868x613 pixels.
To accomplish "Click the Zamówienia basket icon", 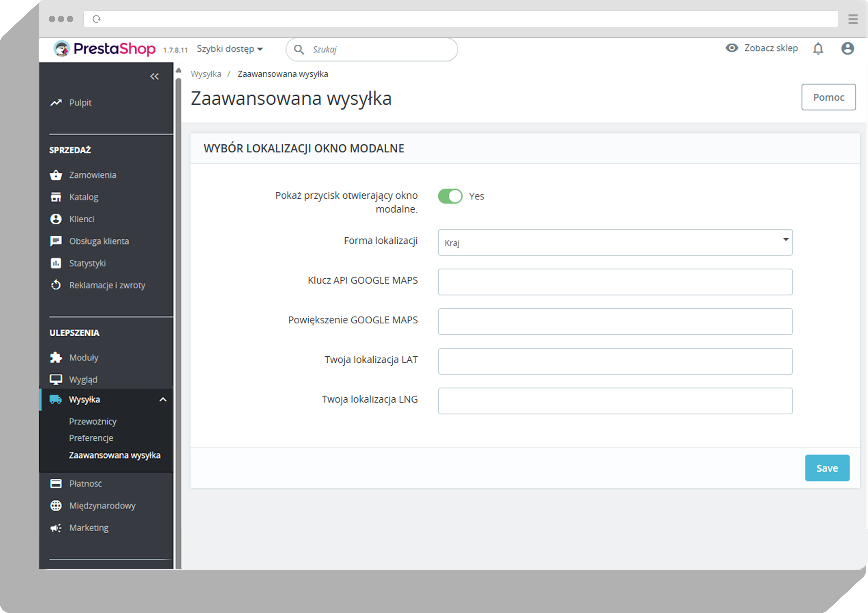I will pos(56,175).
